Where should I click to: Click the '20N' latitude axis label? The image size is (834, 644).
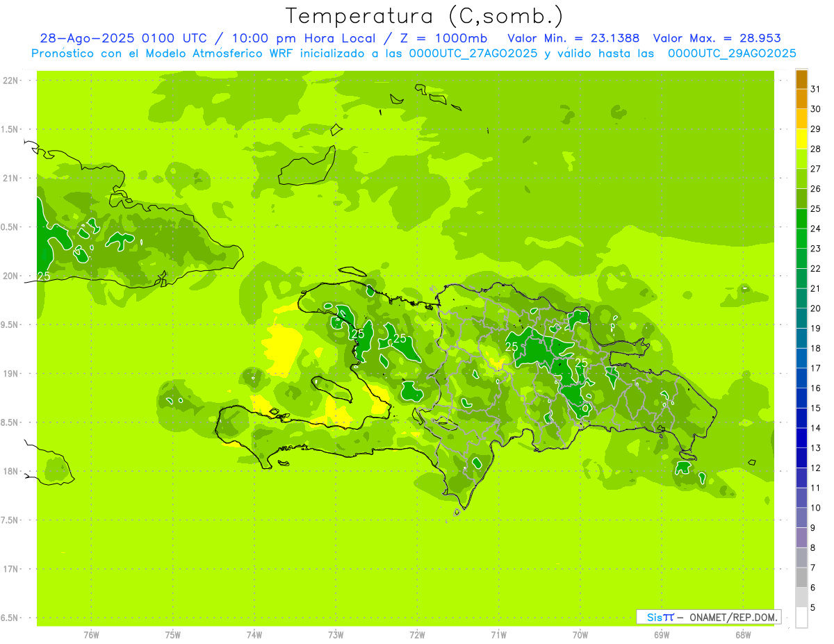tap(10, 276)
